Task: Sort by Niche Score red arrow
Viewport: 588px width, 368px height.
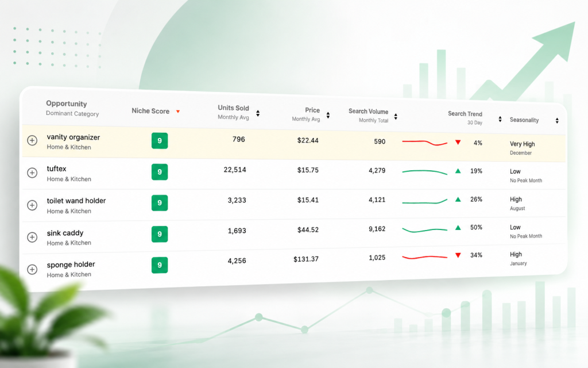Action: (178, 112)
